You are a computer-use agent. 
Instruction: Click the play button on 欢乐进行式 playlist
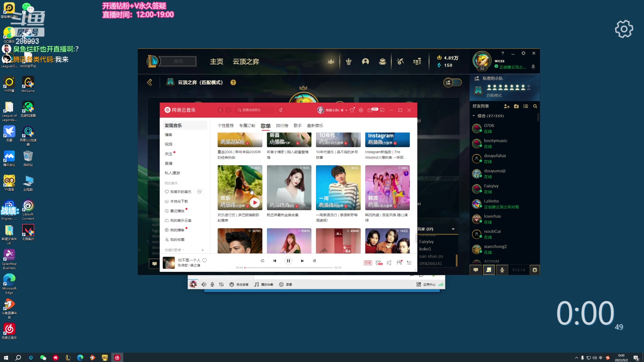coord(255,202)
